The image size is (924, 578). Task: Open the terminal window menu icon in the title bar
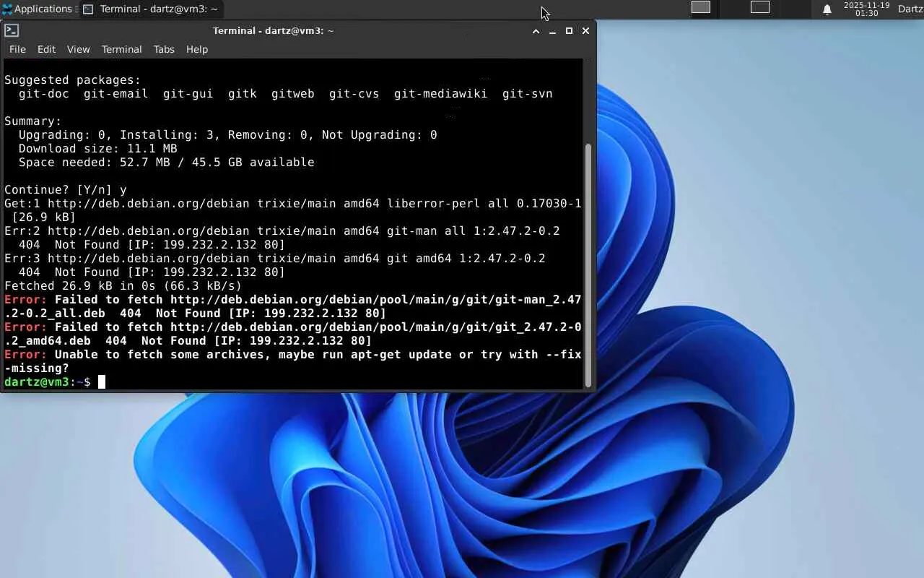[x=12, y=30]
